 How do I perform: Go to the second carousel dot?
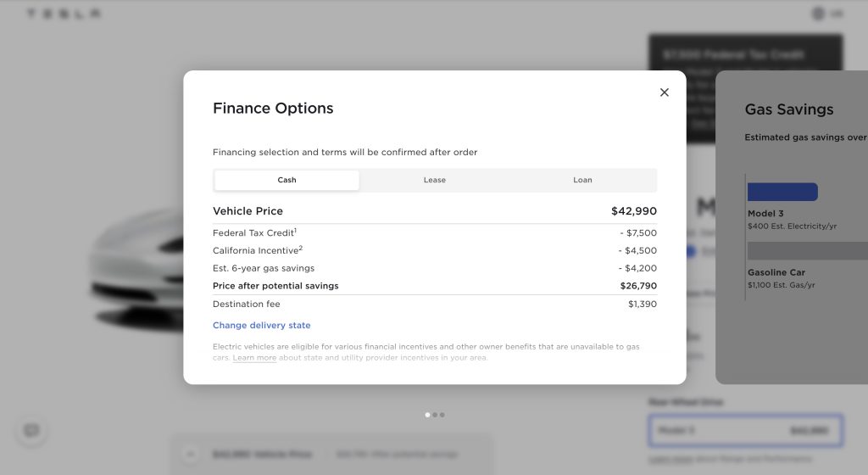pos(435,415)
